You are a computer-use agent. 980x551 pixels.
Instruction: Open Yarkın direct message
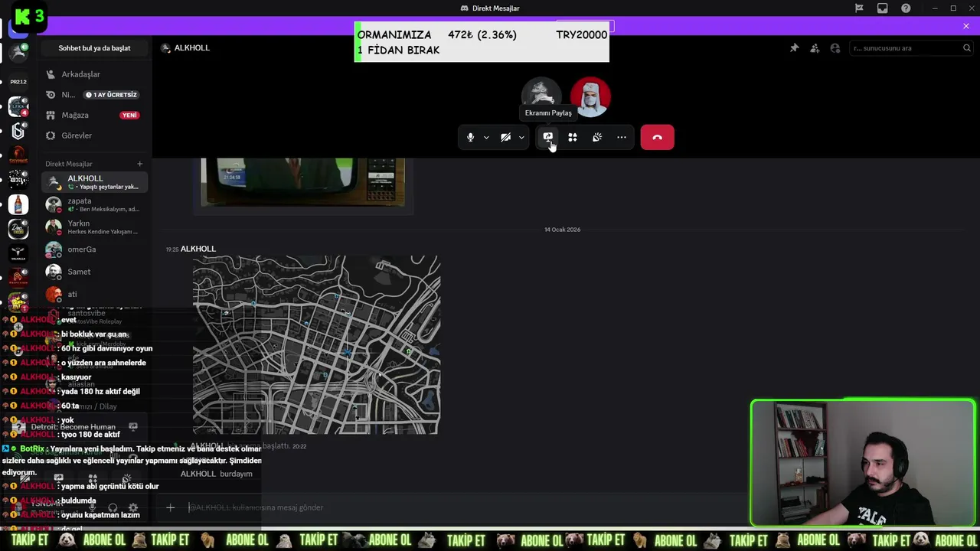pos(95,227)
